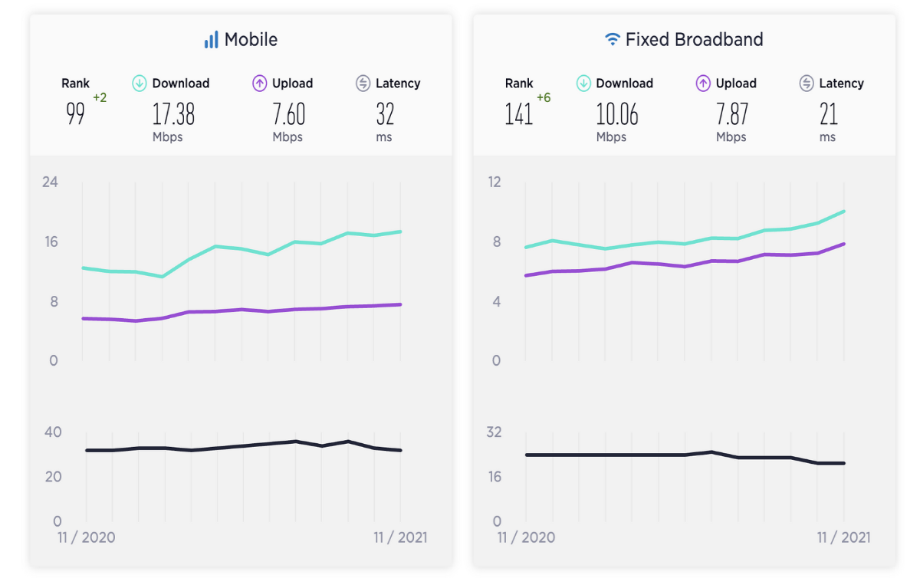The width and height of the screenshot is (920, 588).
Task: Click the Mobile Upload arrow icon
Action: [x=259, y=84]
